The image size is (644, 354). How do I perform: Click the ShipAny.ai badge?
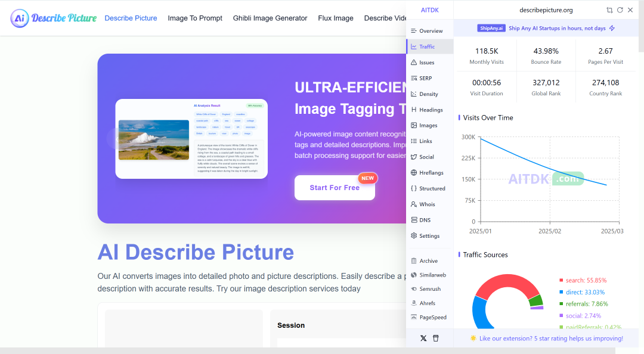491,28
